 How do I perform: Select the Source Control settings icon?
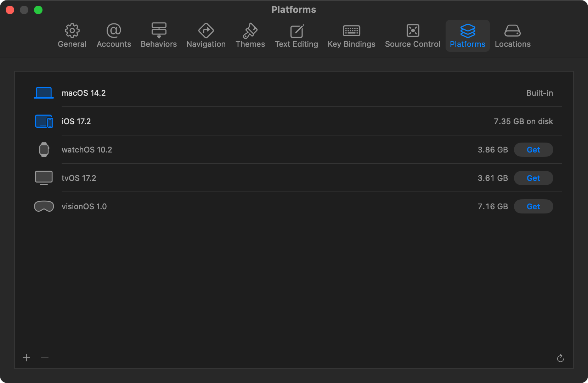tap(412, 35)
